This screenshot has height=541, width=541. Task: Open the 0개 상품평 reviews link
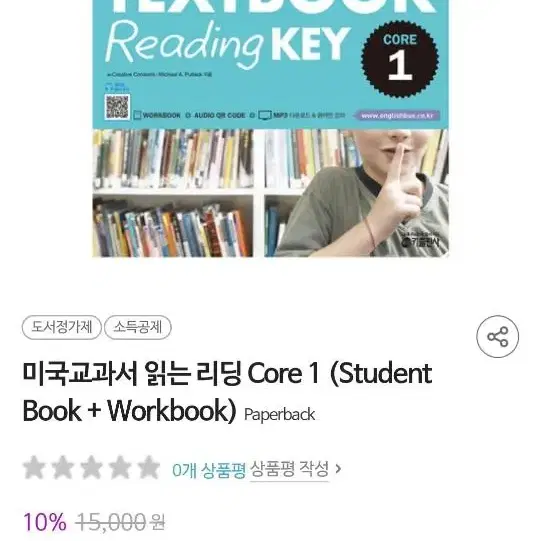[x=209, y=470]
